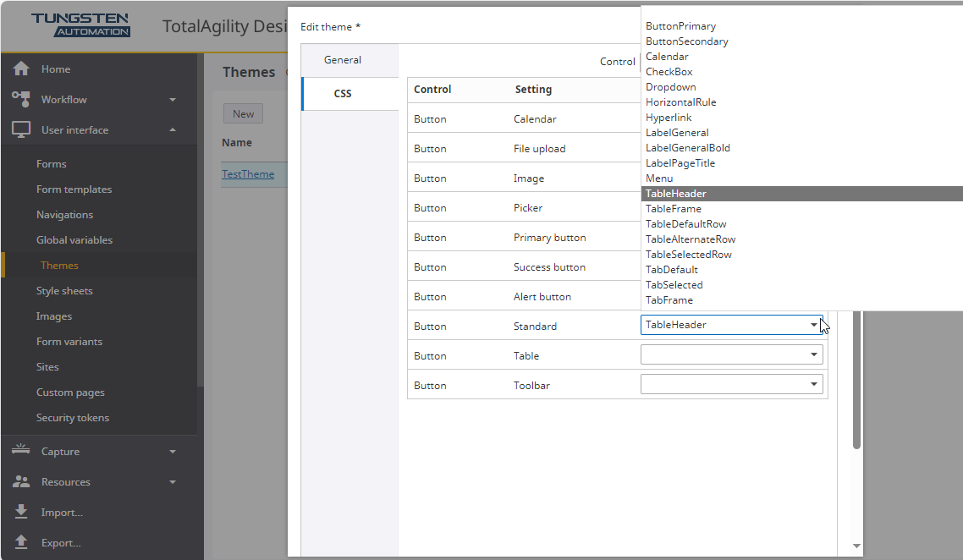Click the Tungsten Automation logo

tap(80, 25)
